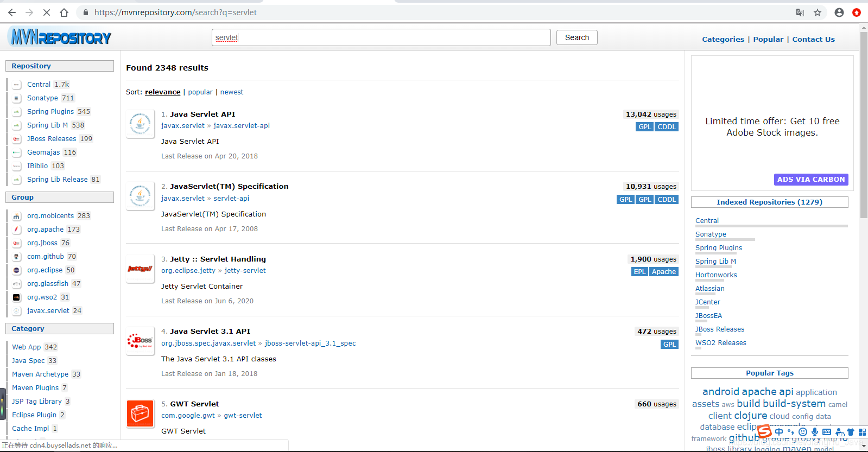
Task: Click Sonatype repository icon in sidebar
Action: (x=17, y=98)
